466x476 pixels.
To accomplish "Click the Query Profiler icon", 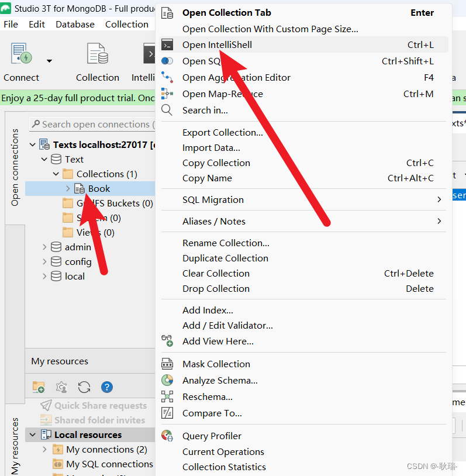I will (167, 436).
